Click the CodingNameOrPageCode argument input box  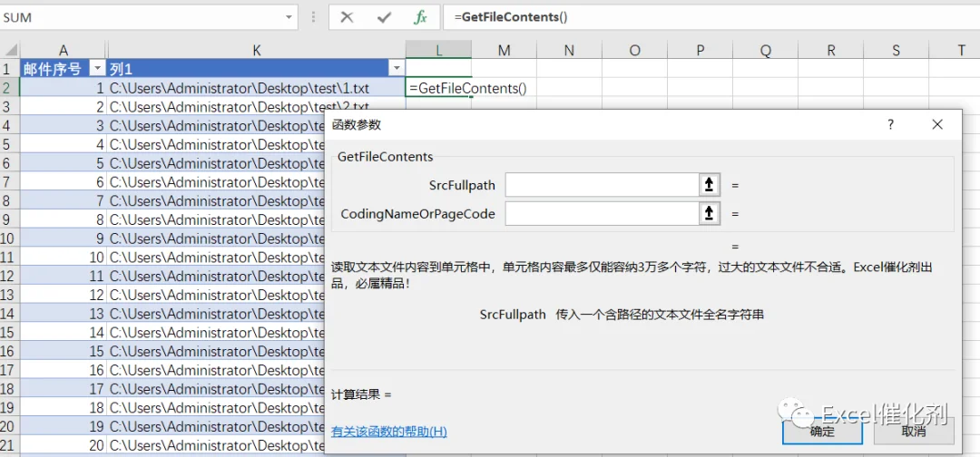pyautogui.click(x=602, y=213)
